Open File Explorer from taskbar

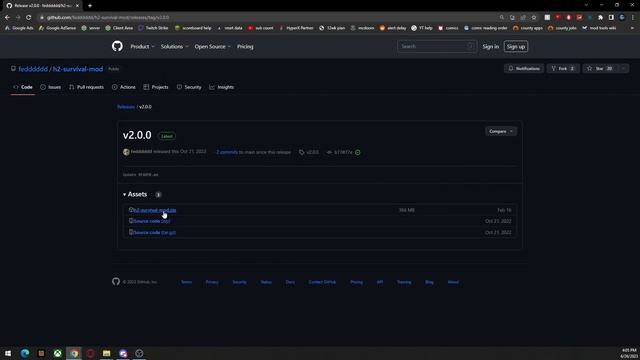click(x=107, y=353)
